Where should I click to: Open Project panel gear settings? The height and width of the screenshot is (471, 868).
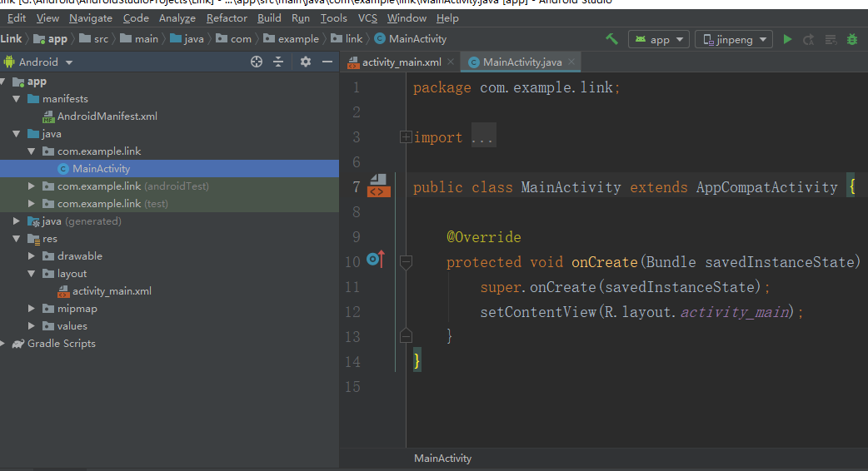[306, 62]
